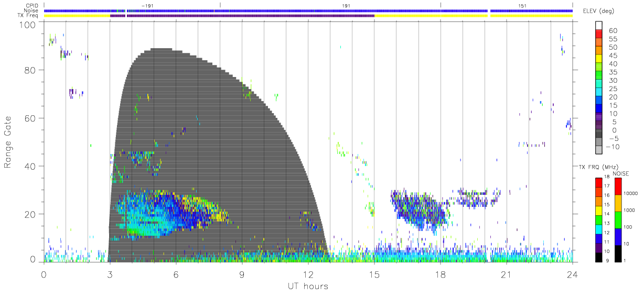The image size is (644, 297).
Task: Click the "-191" CPID value
Action: click(147, 6)
